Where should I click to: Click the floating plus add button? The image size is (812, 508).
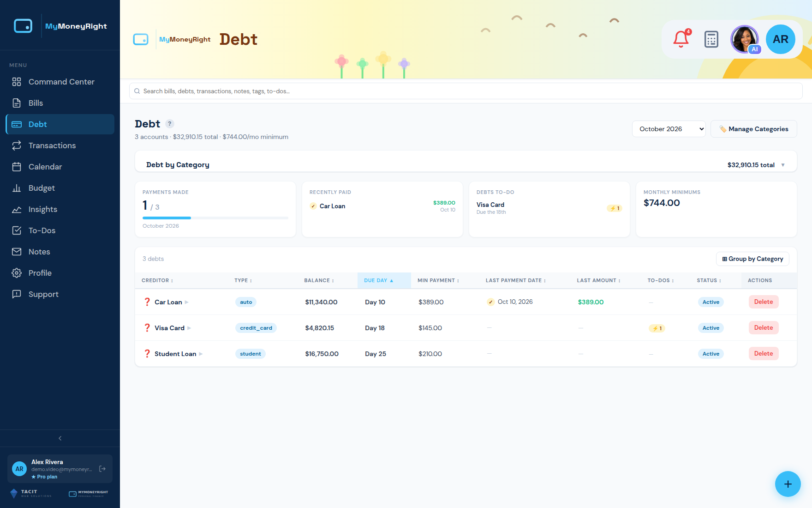click(788, 484)
